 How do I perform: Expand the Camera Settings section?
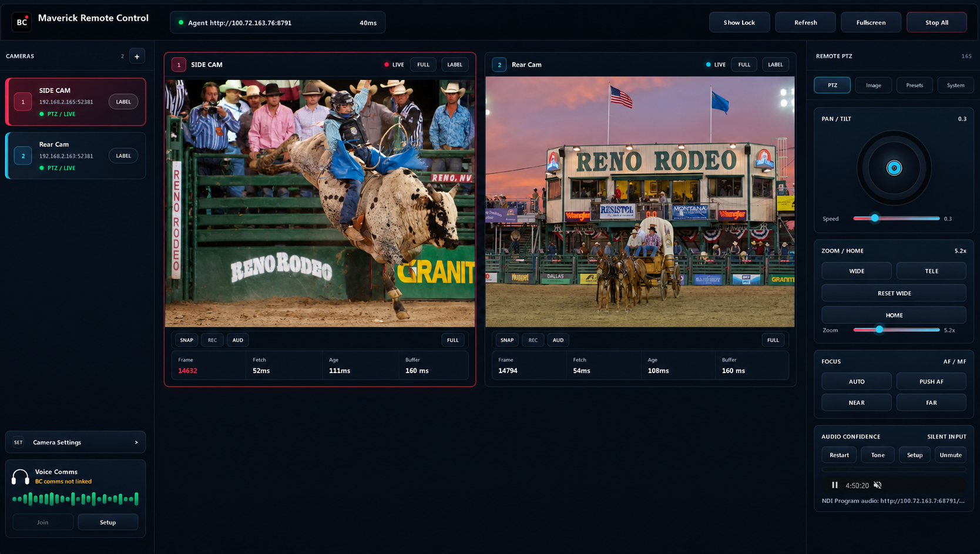click(75, 442)
